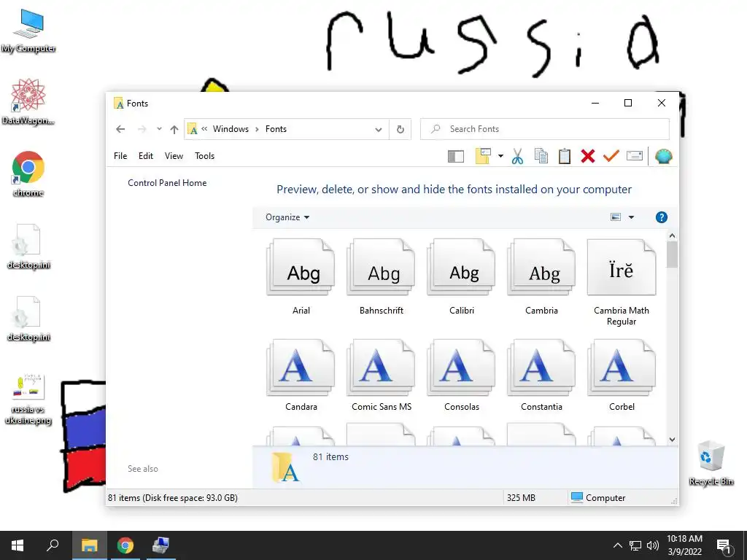
Task: Click the Fonts breadcrumb in address bar
Action: pos(276,129)
